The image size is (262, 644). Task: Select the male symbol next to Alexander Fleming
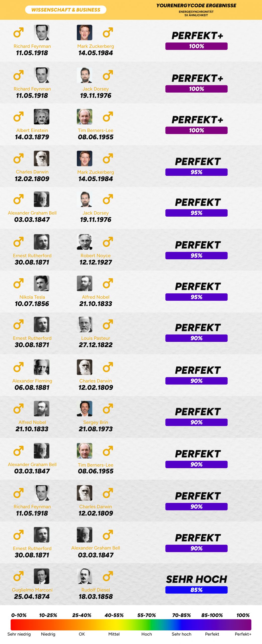(18, 367)
